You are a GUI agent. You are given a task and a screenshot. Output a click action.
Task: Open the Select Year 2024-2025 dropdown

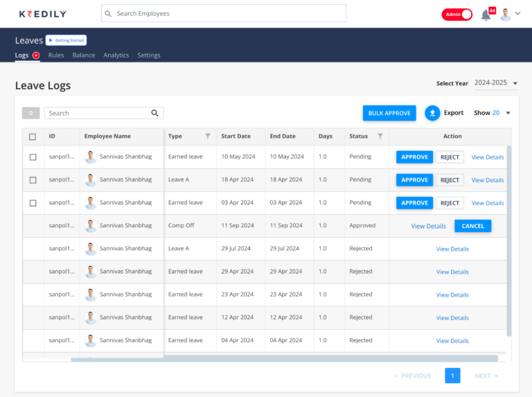click(x=496, y=83)
